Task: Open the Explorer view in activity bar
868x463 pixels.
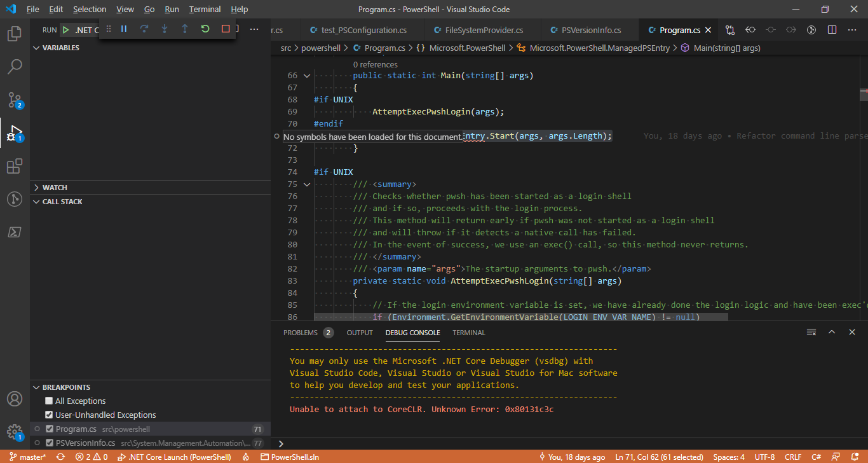Action: [14, 34]
